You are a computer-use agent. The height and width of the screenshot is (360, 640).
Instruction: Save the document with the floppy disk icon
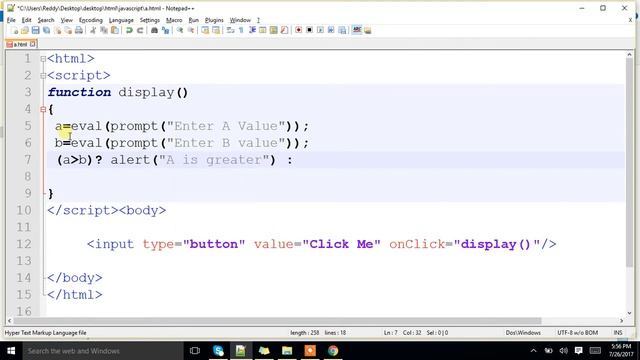click(x=36, y=30)
